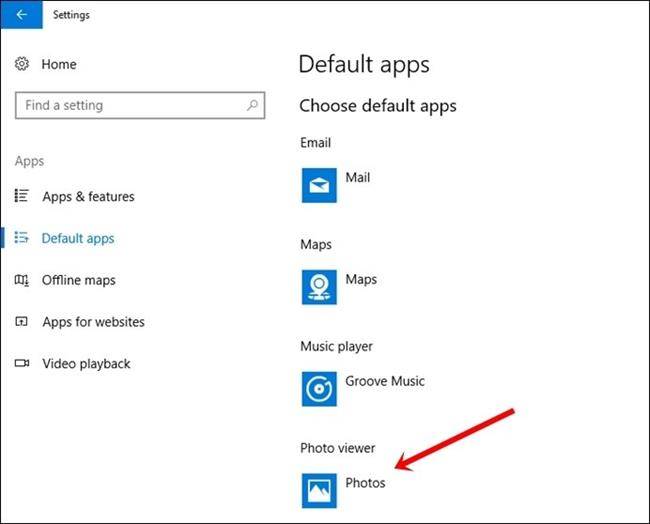Viewport: 650px width, 524px height.
Task: Click the Music player category label
Action: coord(336,347)
